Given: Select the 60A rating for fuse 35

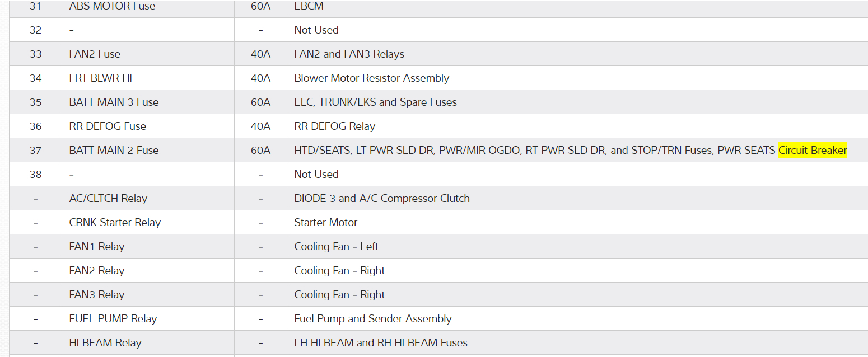Looking at the screenshot, I should [x=260, y=102].
